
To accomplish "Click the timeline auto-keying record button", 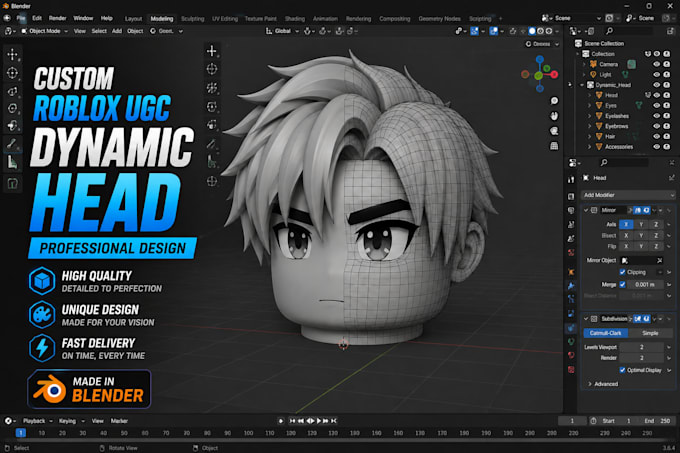I will [x=281, y=421].
